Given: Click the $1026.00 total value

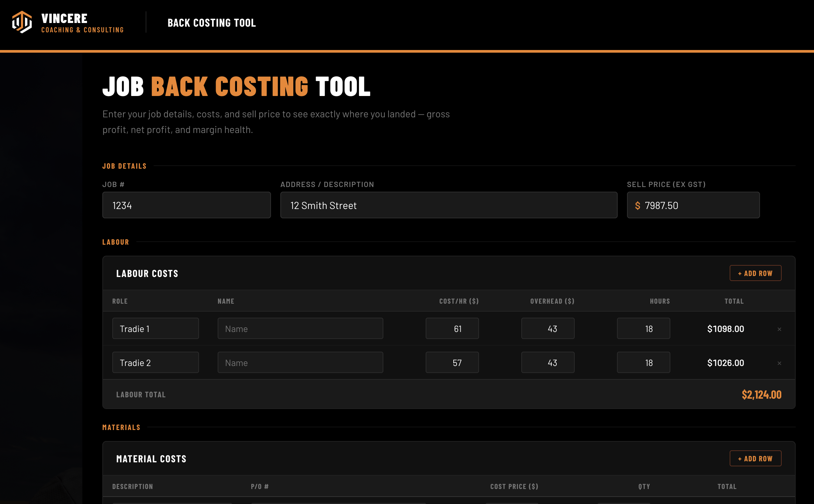Looking at the screenshot, I should pos(726,363).
